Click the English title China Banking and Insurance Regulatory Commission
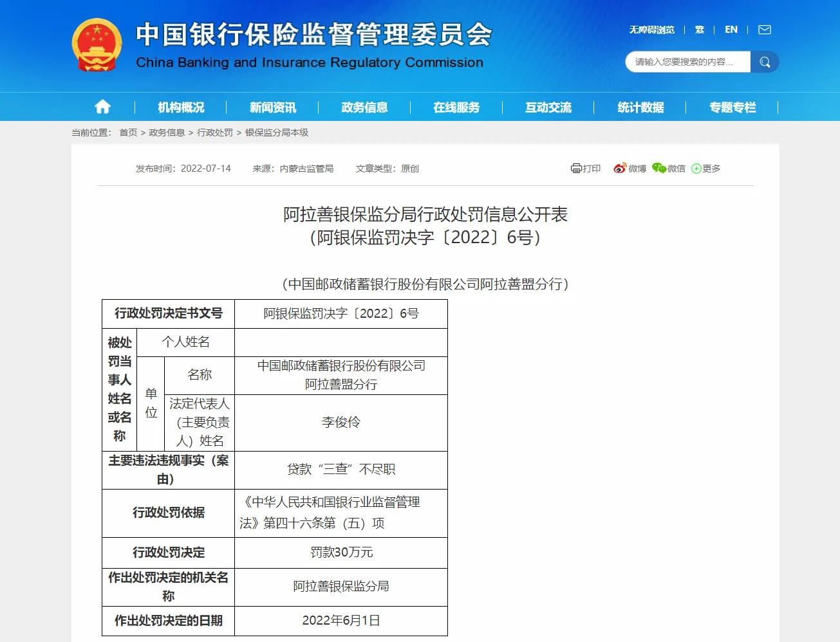 pos(310,62)
